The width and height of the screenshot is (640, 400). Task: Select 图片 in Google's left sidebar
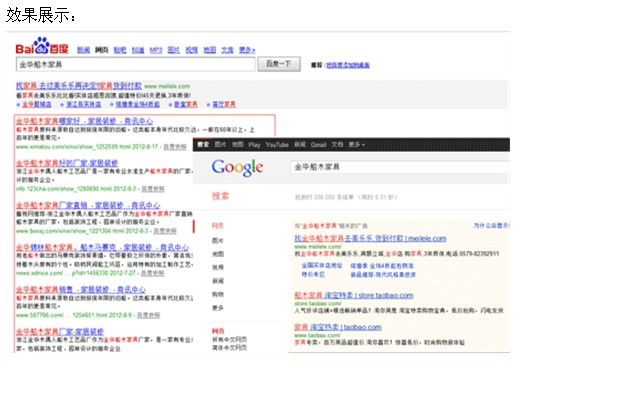218,240
